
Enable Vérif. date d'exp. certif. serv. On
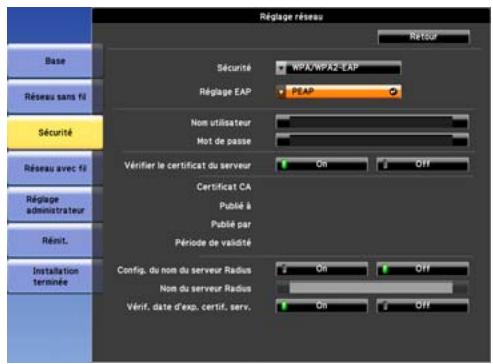[322, 306]
